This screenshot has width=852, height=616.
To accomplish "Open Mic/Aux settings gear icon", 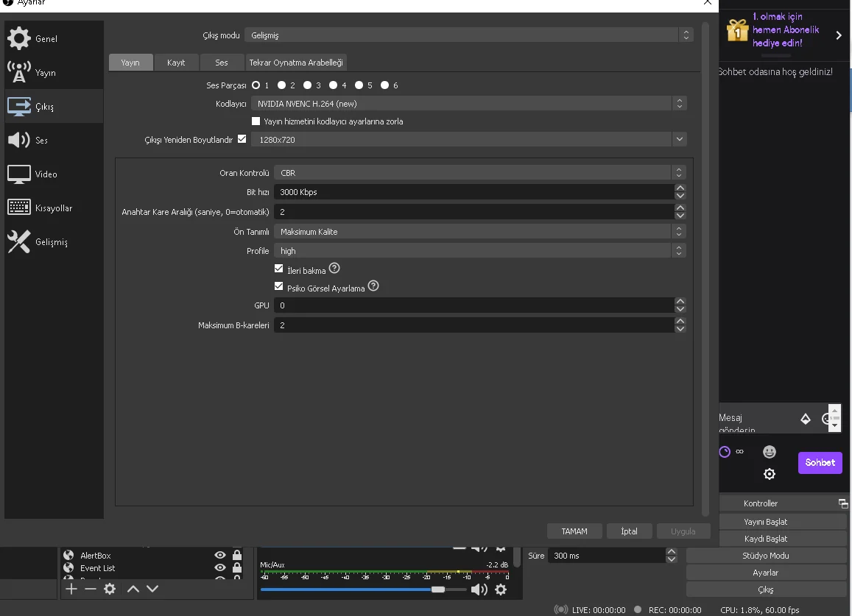I will tap(501, 590).
